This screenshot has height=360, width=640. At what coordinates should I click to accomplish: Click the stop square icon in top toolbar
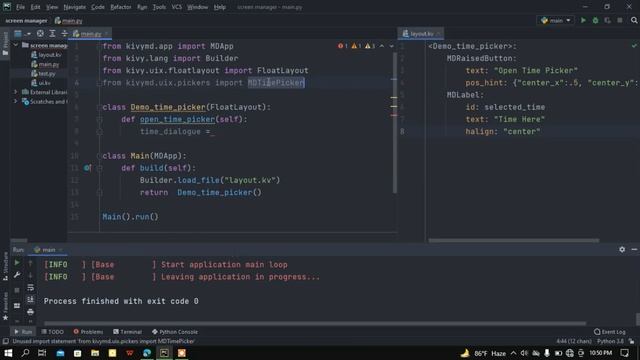[620, 20]
